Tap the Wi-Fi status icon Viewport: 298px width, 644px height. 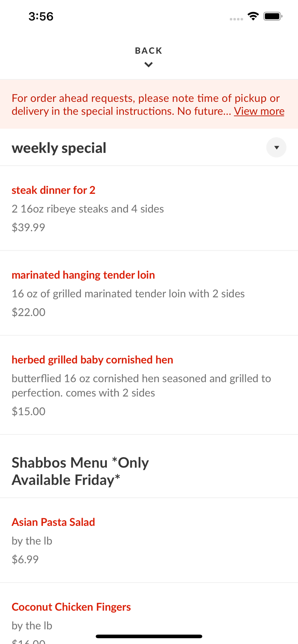pos(253,16)
